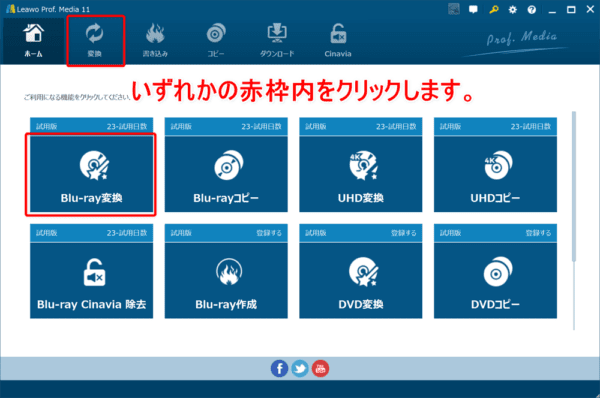Click 23-試用日数 above UHD変換 tile
This screenshot has height=398, width=600.
pyautogui.click(x=396, y=127)
